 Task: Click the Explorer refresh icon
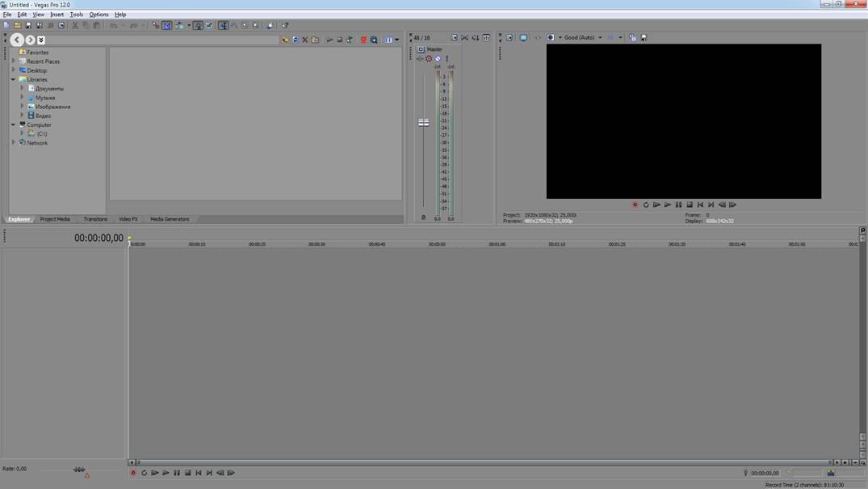pyautogui.click(x=295, y=40)
